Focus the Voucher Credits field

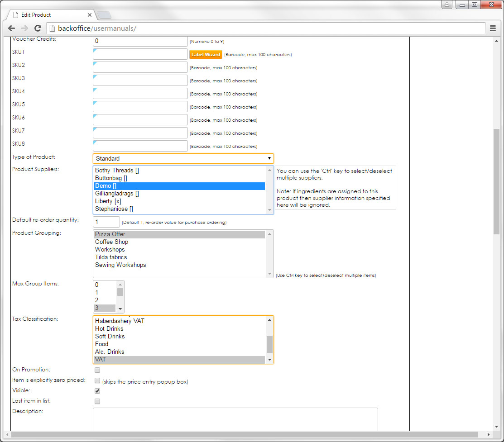click(x=140, y=41)
